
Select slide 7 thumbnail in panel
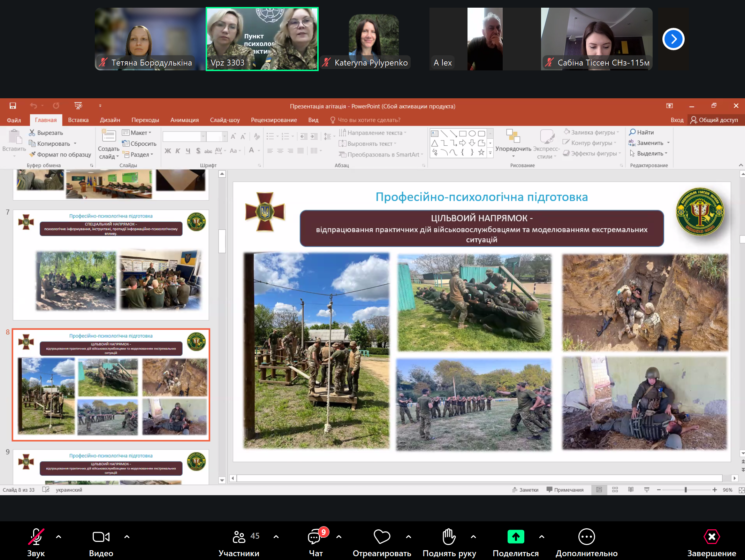coord(111,265)
